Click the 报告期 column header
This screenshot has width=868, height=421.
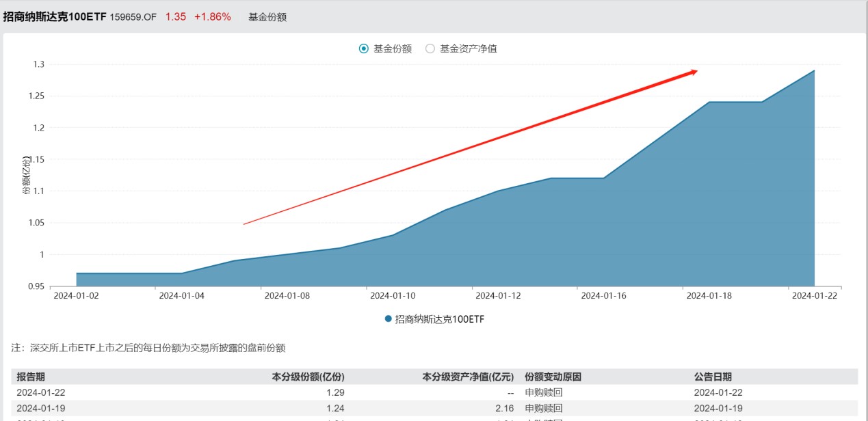pos(31,377)
